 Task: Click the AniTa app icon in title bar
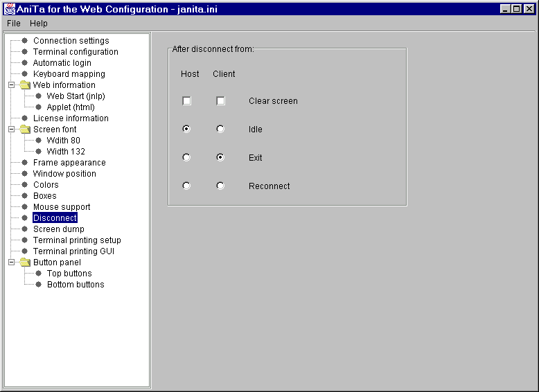(9, 9)
